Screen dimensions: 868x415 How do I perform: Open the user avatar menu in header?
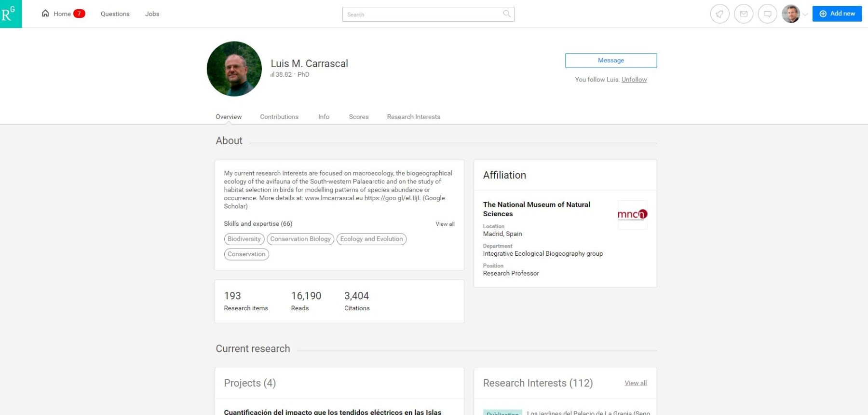791,14
